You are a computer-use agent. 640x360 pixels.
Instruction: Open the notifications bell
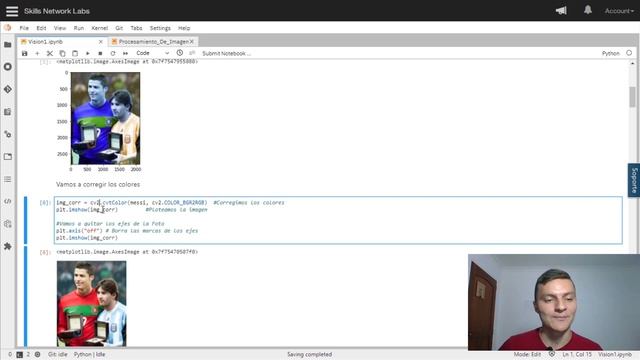588,10
